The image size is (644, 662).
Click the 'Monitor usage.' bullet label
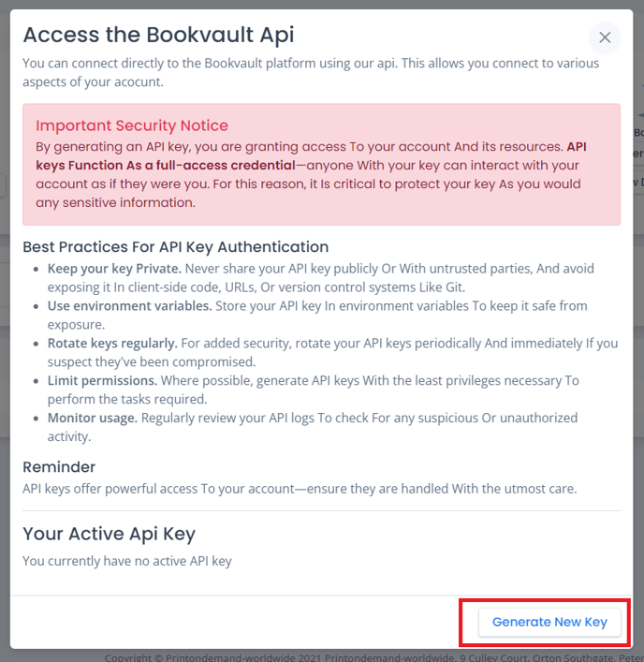pyautogui.click(x=93, y=418)
